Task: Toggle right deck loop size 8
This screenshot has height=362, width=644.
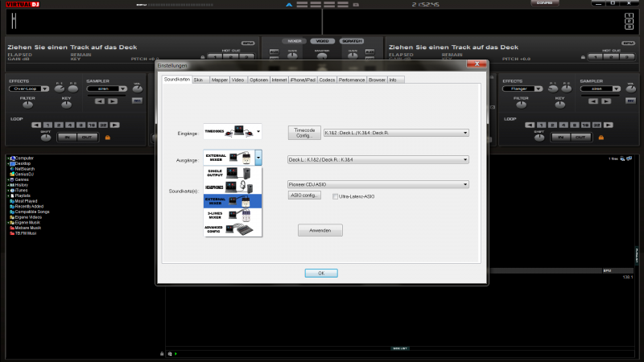Action: pos(575,125)
